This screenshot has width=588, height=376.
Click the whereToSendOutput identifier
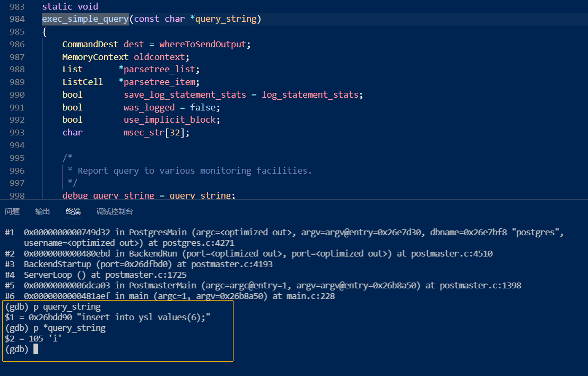point(203,44)
